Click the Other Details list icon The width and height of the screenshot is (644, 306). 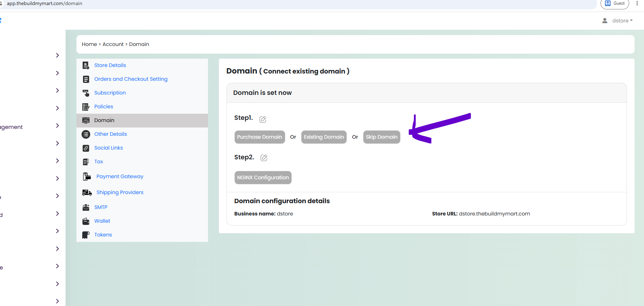86,134
